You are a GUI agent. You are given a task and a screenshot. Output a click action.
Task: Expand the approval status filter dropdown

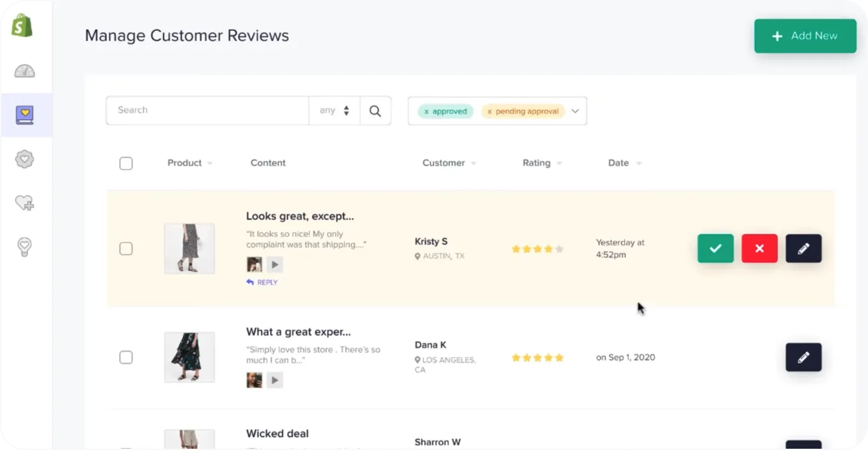pos(575,110)
